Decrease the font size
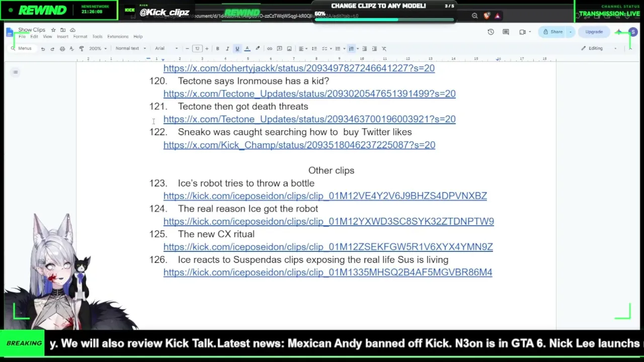The width and height of the screenshot is (644, 362). (187, 49)
